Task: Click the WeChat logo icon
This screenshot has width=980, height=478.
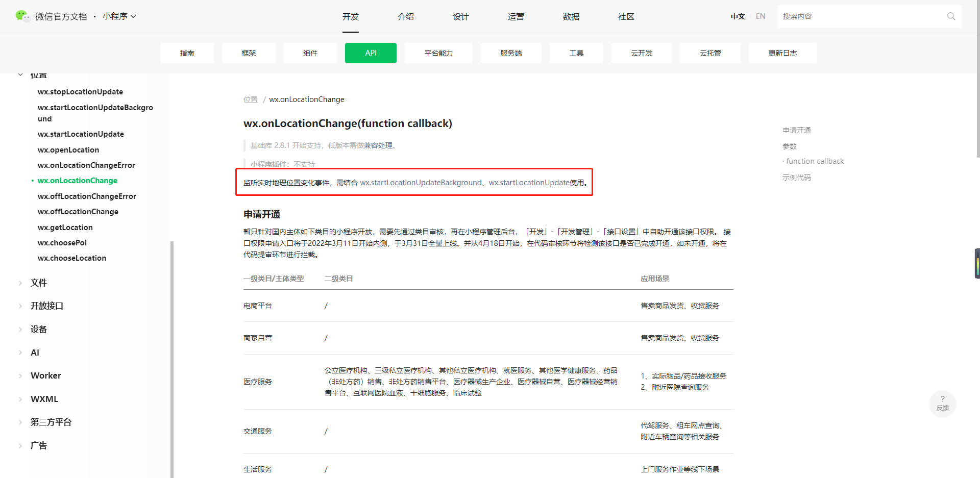Action: (22, 16)
